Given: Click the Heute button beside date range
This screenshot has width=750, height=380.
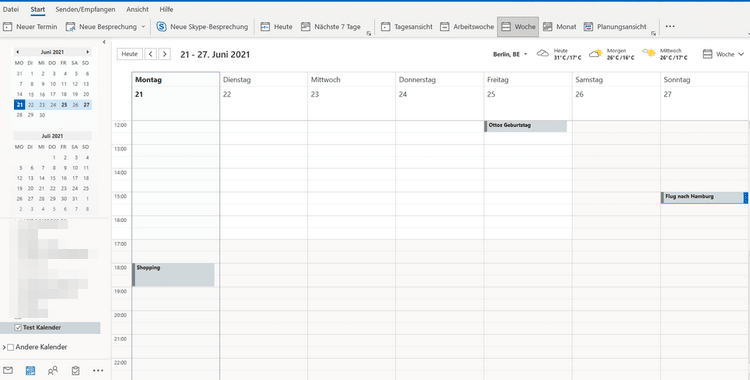Looking at the screenshot, I should 130,54.
